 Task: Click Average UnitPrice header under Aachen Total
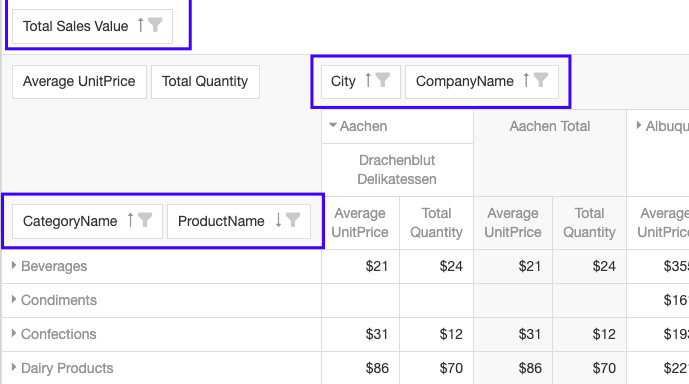click(513, 223)
